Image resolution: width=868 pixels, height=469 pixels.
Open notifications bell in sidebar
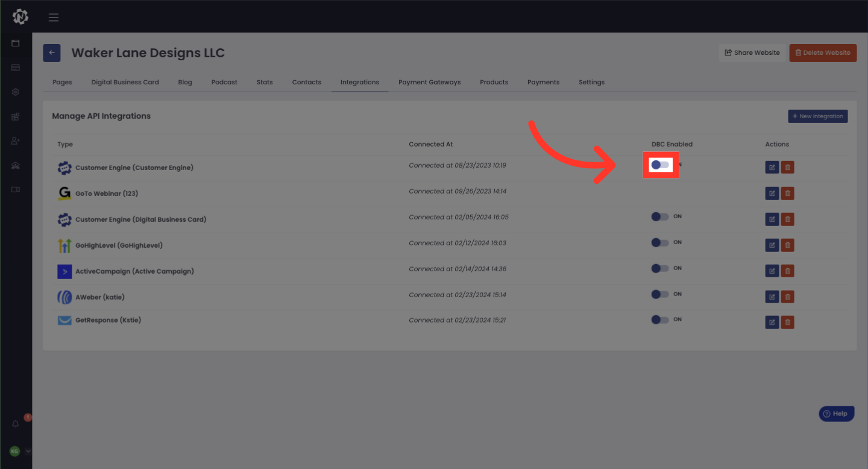click(16, 424)
